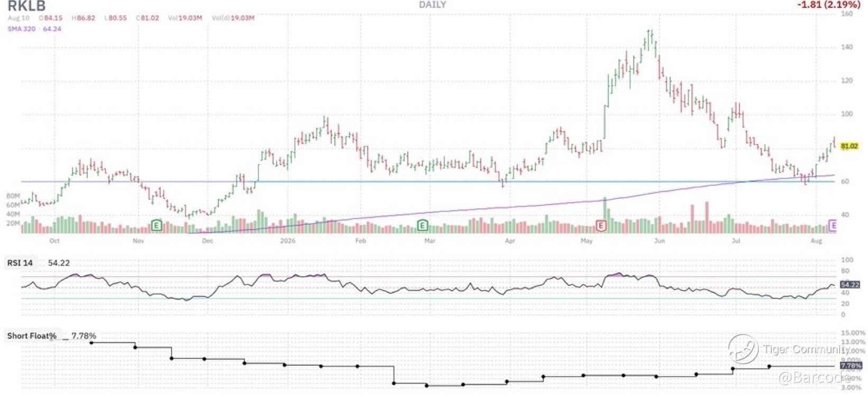Click the 60M volume axis label
The height and width of the screenshot is (397, 868).
click(x=13, y=205)
